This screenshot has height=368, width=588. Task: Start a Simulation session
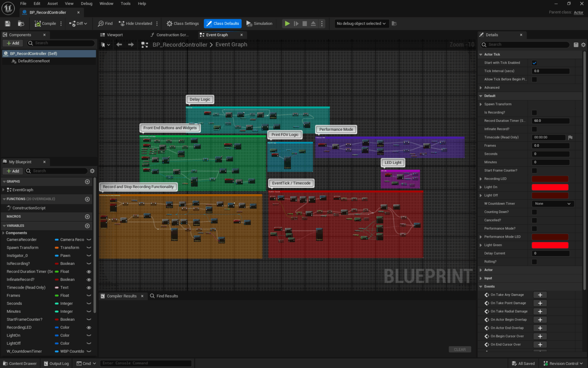(260, 23)
